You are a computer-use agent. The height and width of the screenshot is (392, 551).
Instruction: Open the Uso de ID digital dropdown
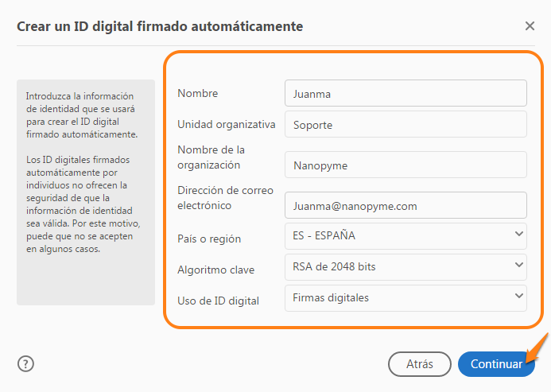pyautogui.click(x=405, y=298)
